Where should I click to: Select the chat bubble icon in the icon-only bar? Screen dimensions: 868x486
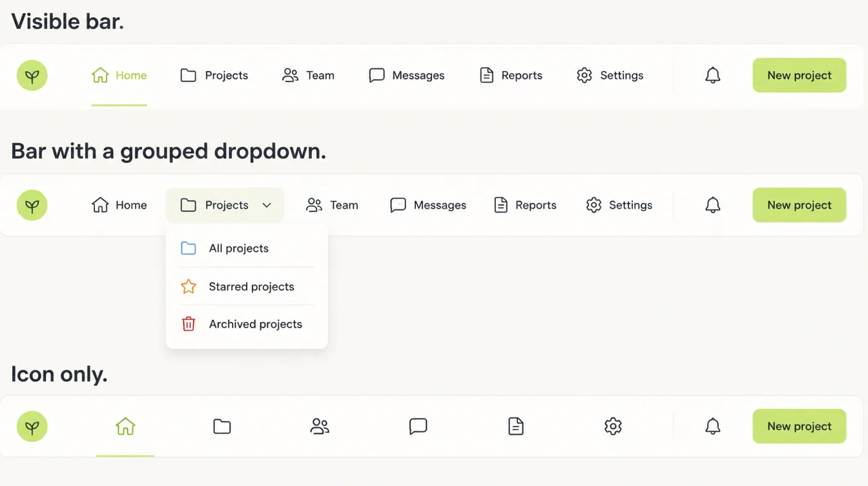click(x=418, y=427)
